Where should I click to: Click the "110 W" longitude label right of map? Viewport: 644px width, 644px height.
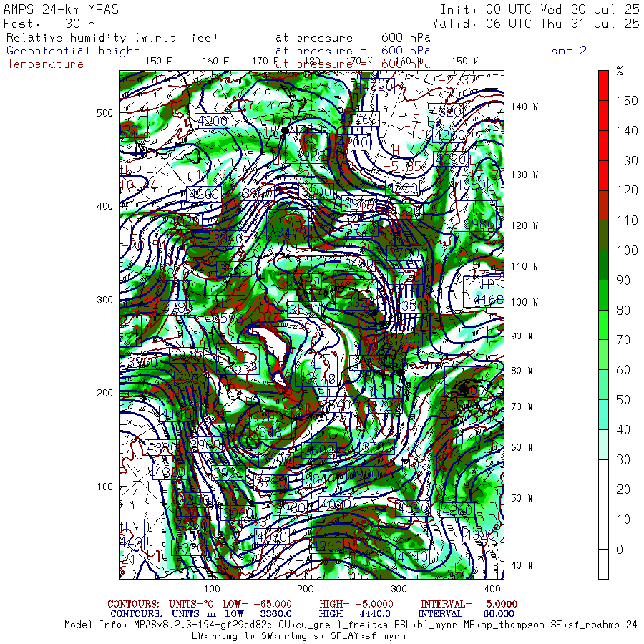point(524,267)
